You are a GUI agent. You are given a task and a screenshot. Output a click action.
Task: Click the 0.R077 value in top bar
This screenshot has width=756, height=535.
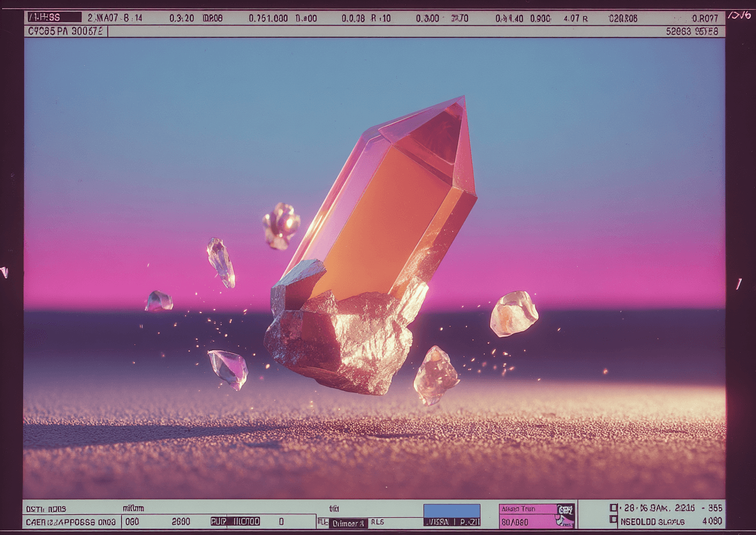click(x=705, y=18)
